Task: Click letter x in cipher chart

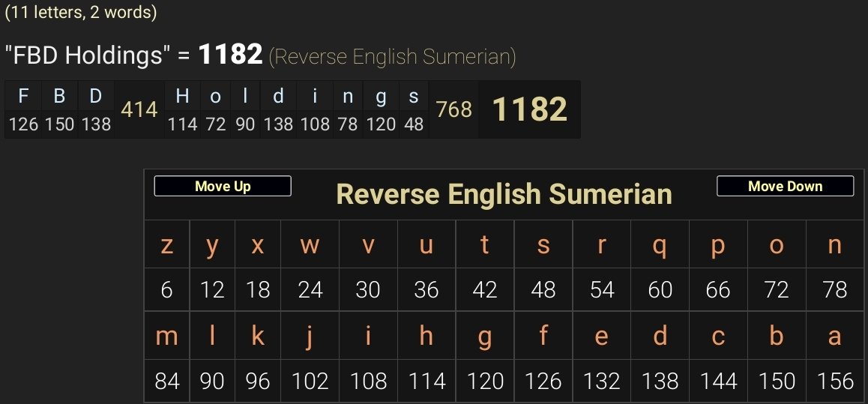Action: click(x=257, y=245)
